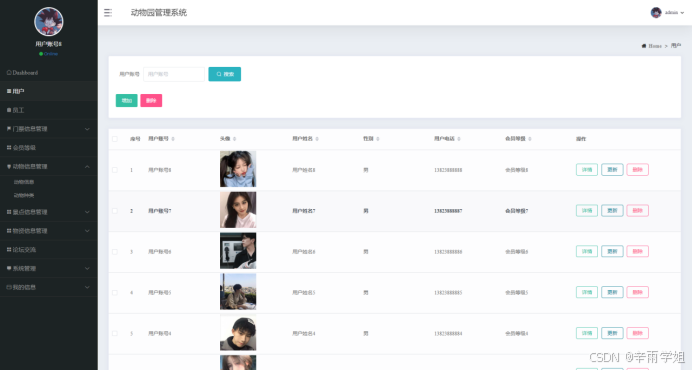The image size is (693, 371).
Task: Click 详情 for row 用户账号8
Action: click(x=586, y=170)
